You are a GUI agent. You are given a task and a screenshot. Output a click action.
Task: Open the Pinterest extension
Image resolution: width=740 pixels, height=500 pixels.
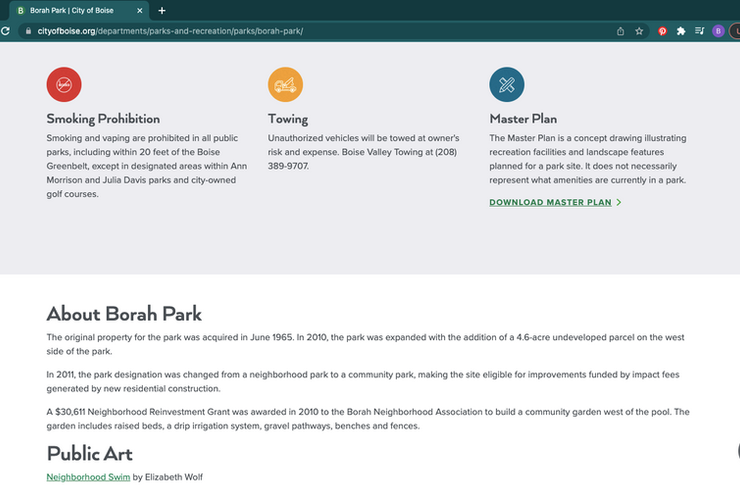pyautogui.click(x=662, y=31)
